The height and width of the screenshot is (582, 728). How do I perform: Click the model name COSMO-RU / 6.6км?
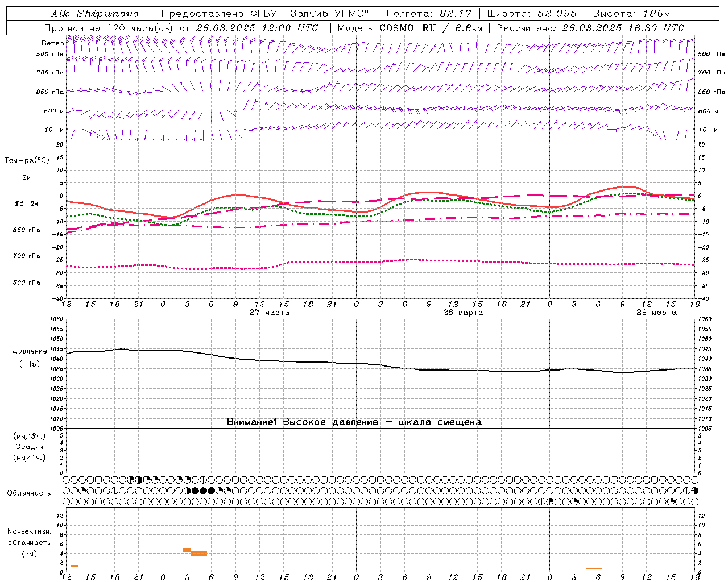click(431, 28)
